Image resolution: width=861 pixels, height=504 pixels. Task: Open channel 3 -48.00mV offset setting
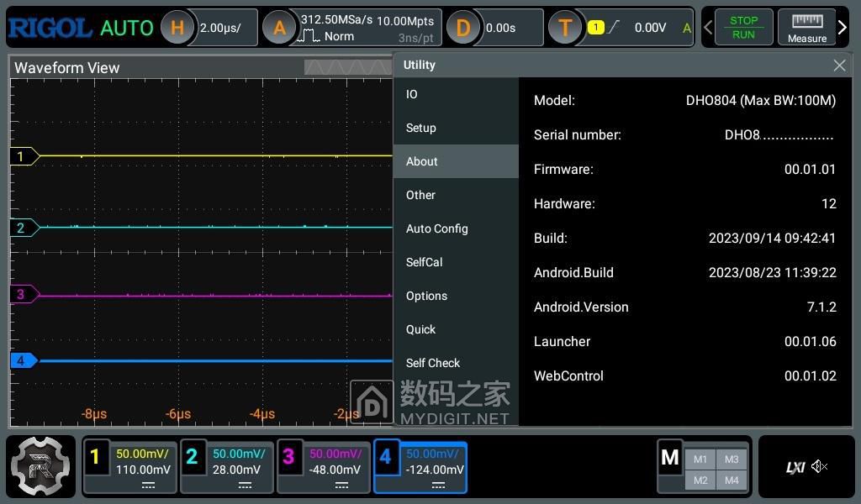coord(335,470)
